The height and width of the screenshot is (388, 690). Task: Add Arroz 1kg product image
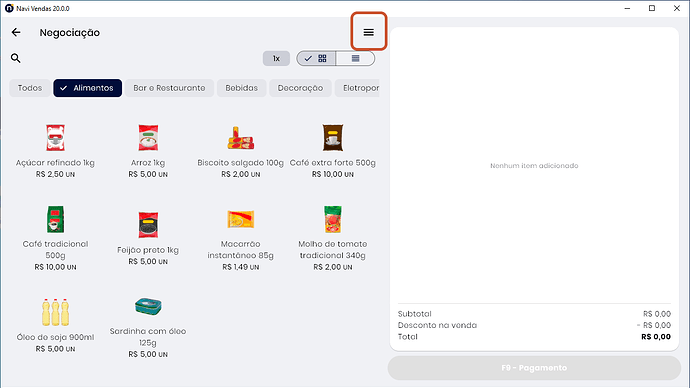[148, 138]
